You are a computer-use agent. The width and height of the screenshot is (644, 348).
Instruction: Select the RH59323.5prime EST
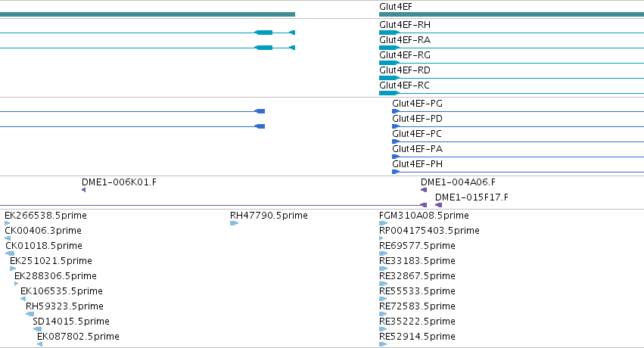click(x=64, y=306)
